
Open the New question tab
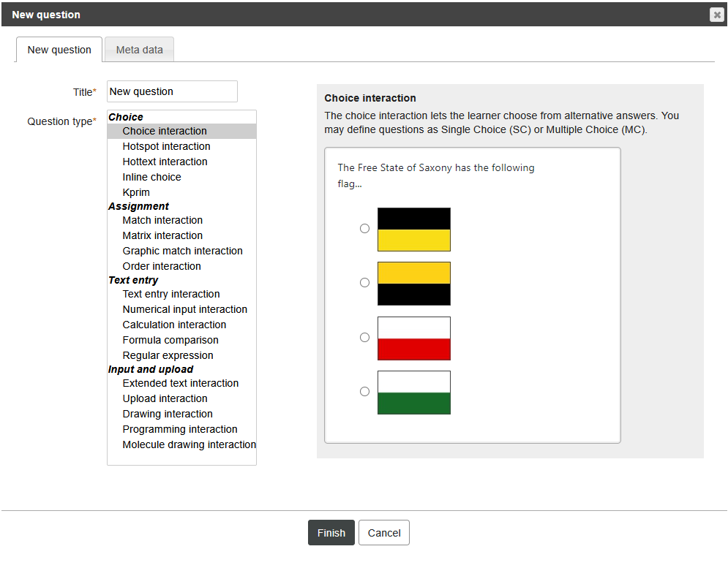click(x=59, y=50)
